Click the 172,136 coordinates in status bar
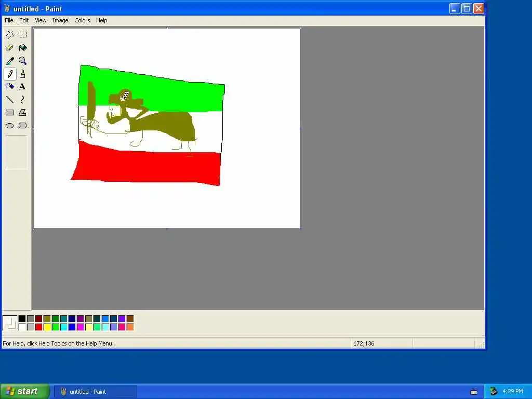This screenshot has width=532, height=399. (364, 343)
